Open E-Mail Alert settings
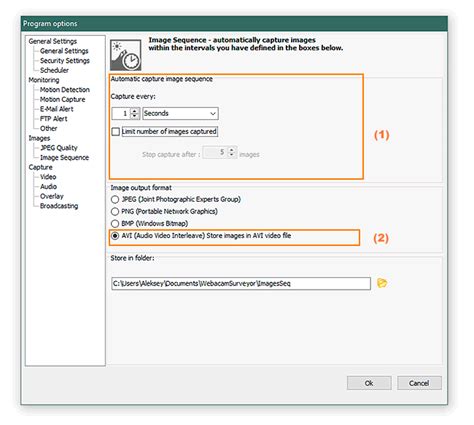The image size is (474, 425). (x=57, y=109)
